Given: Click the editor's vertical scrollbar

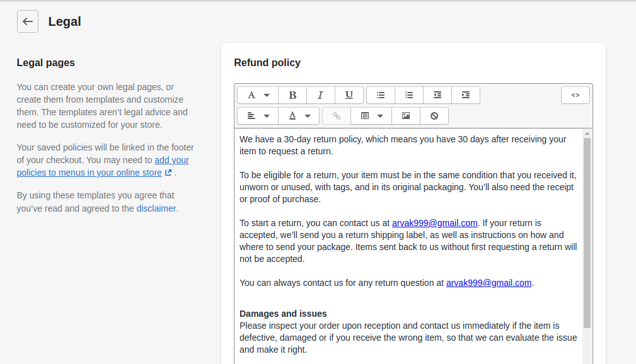Looking at the screenshot, I should 587,233.
